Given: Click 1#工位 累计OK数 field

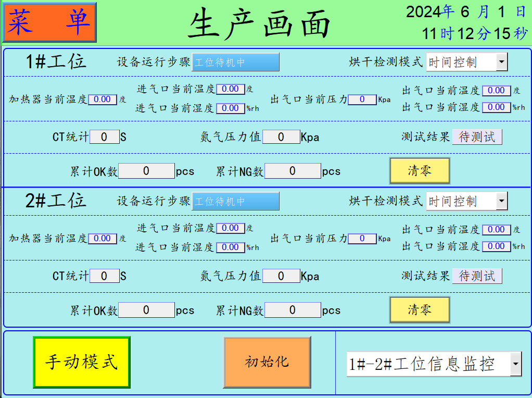Looking at the screenshot, I should pyautogui.click(x=146, y=171).
